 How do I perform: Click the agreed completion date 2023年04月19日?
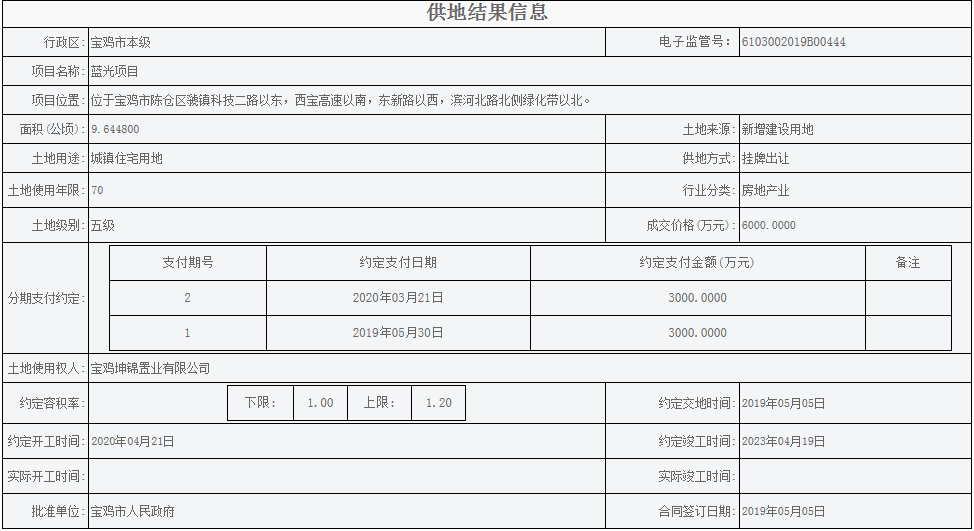coord(783,441)
